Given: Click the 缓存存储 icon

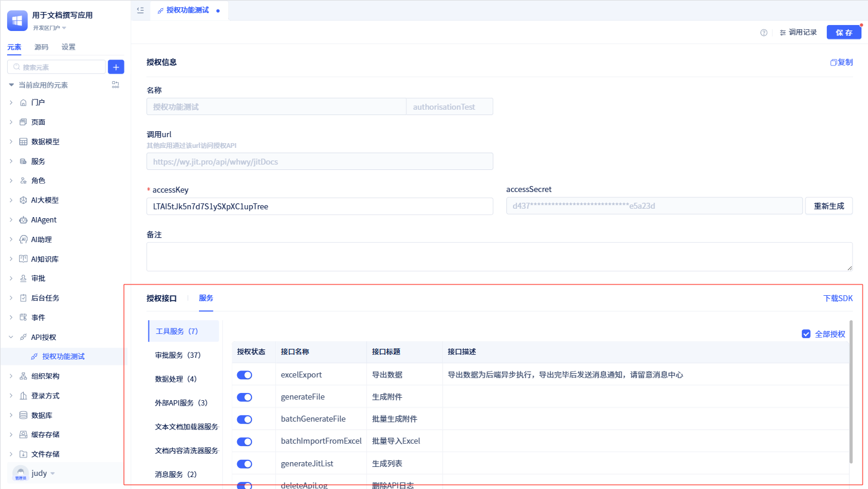Looking at the screenshot, I should [23, 434].
